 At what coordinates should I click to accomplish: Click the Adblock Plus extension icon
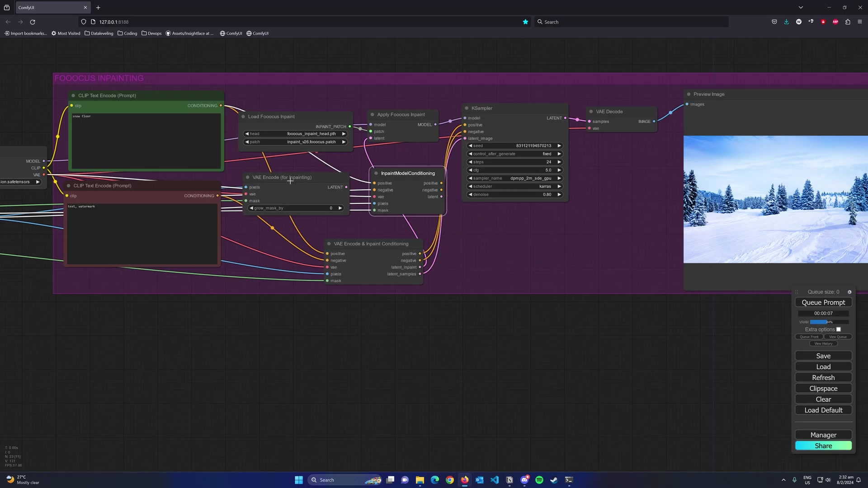point(836,22)
